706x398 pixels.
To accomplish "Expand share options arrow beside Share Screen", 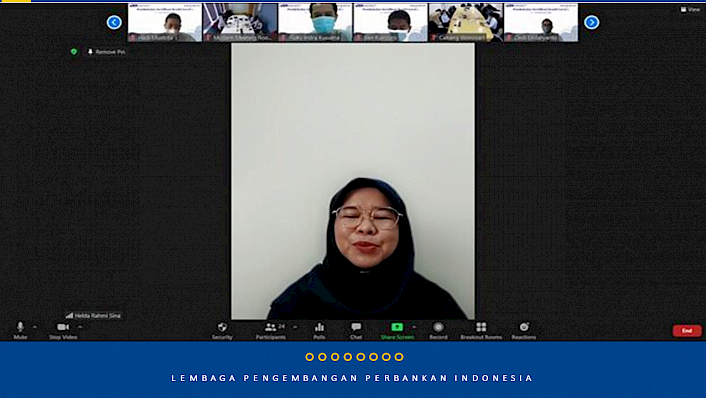I will point(414,327).
